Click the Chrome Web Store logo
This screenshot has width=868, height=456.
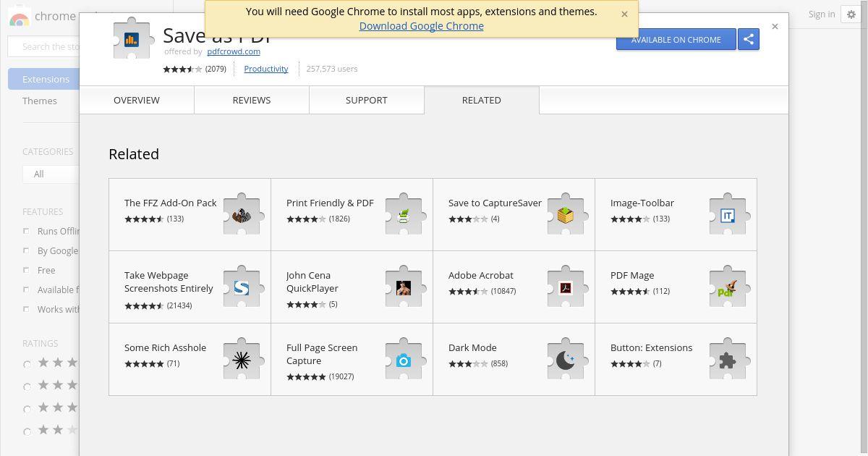(20, 16)
